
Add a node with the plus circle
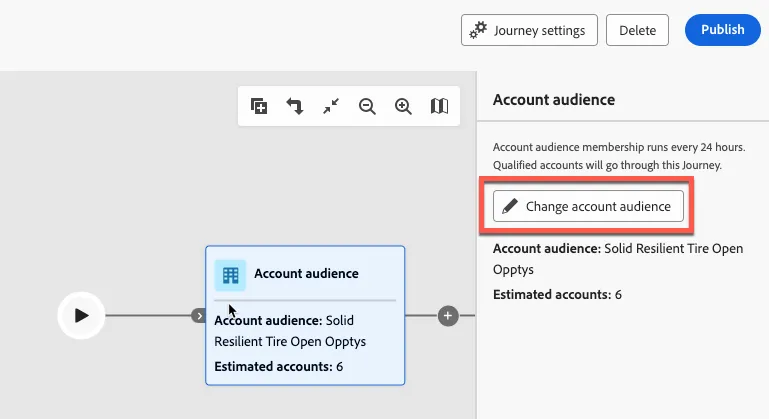coord(448,316)
